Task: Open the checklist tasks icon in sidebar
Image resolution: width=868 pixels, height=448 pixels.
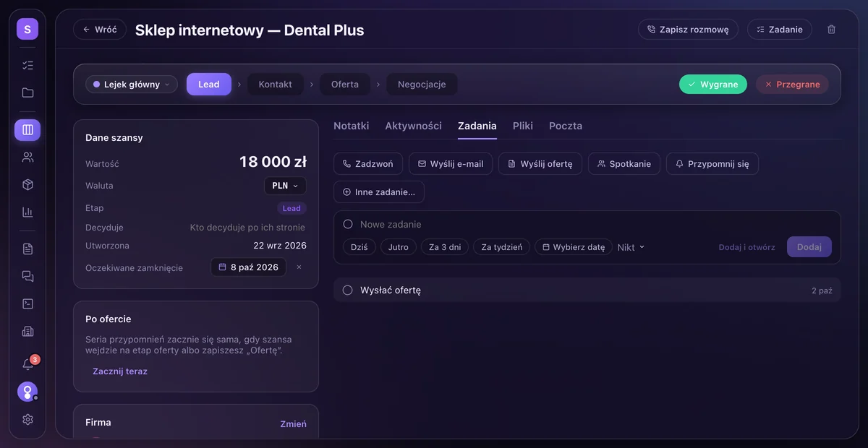Action: [x=27, y=65]
